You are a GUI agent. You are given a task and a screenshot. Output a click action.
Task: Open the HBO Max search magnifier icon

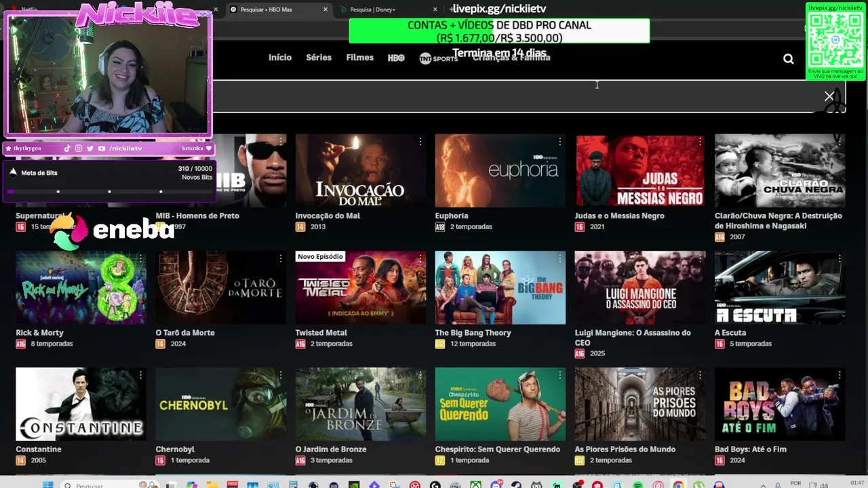pos(788,59)
